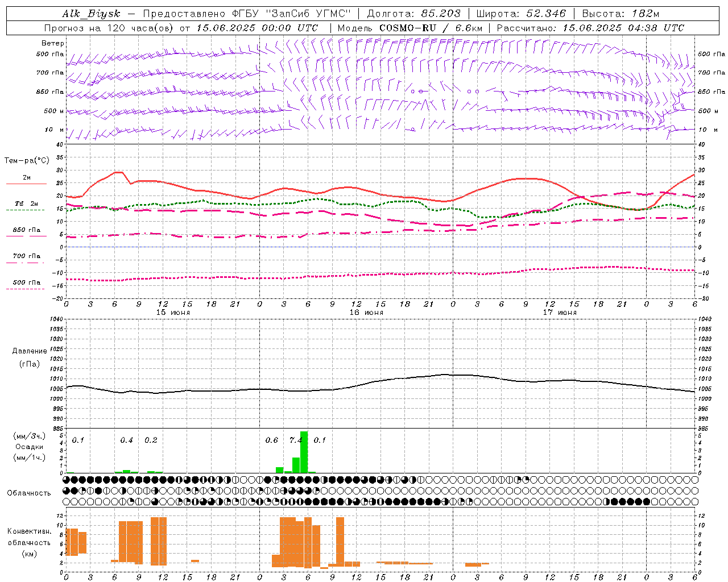Viewport: 728px width, 582px height.
Task: Click the "0.6" precipitation amount value
Action: tap(272, 440)
